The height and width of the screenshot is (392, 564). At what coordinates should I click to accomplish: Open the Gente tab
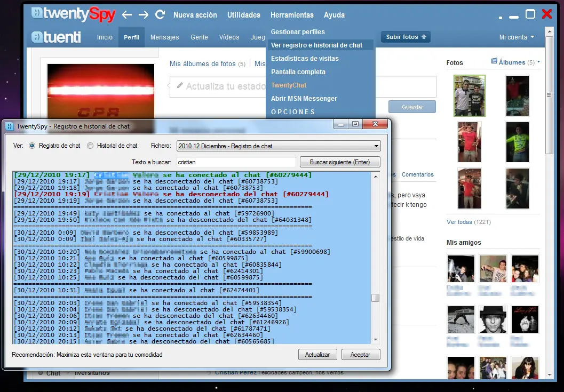[x=199, y=37]
